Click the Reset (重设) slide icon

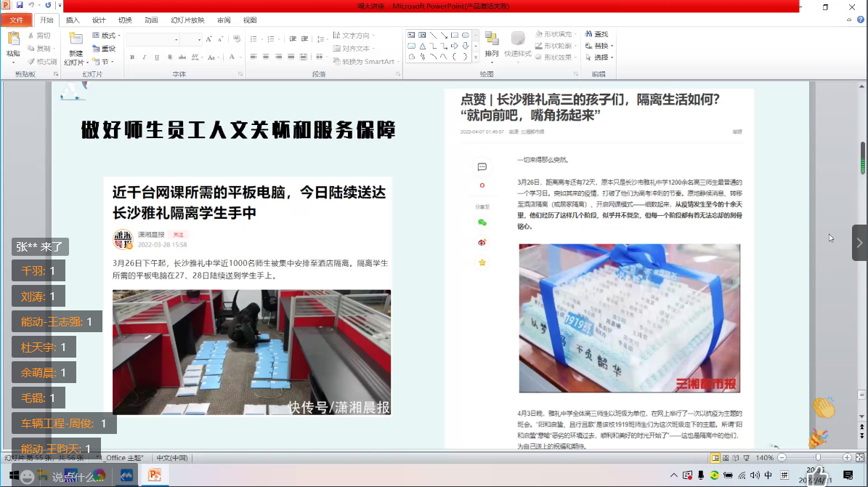[x=105, y=49]
